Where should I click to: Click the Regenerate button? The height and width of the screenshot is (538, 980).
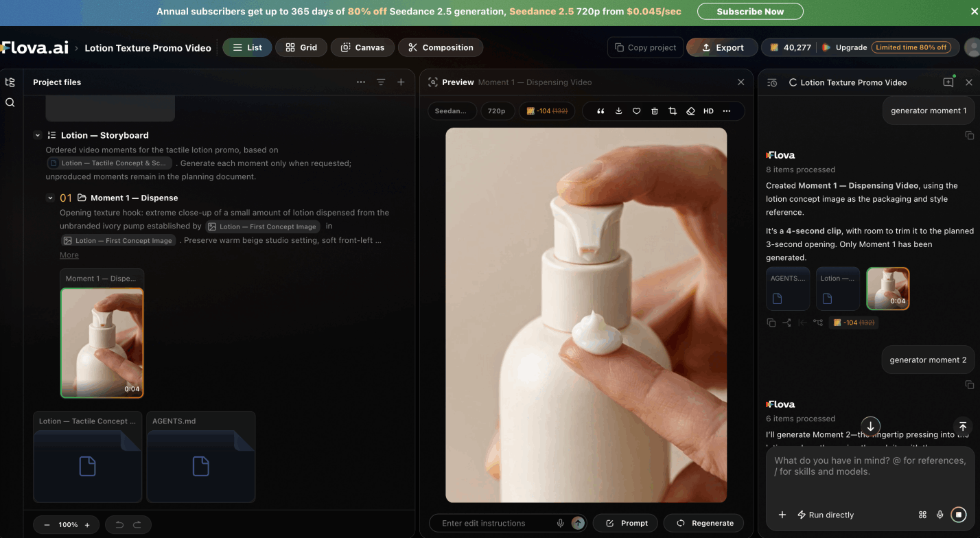[703, 523]
